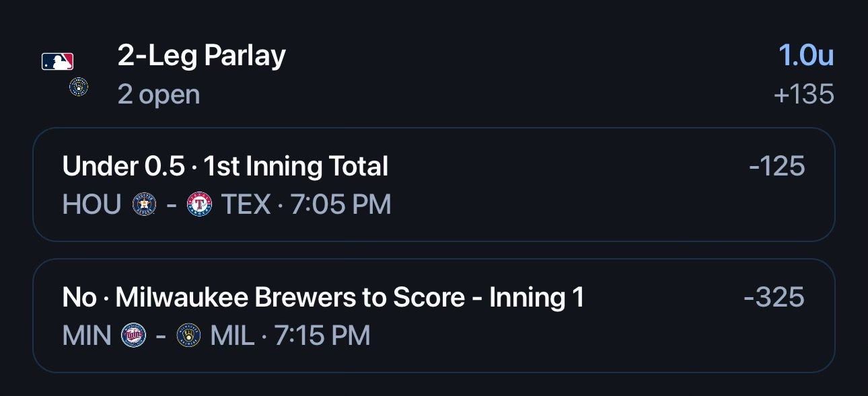Select the 1.0u stake amount
Screen dimensions: 868x396
(x=806, y=56)
